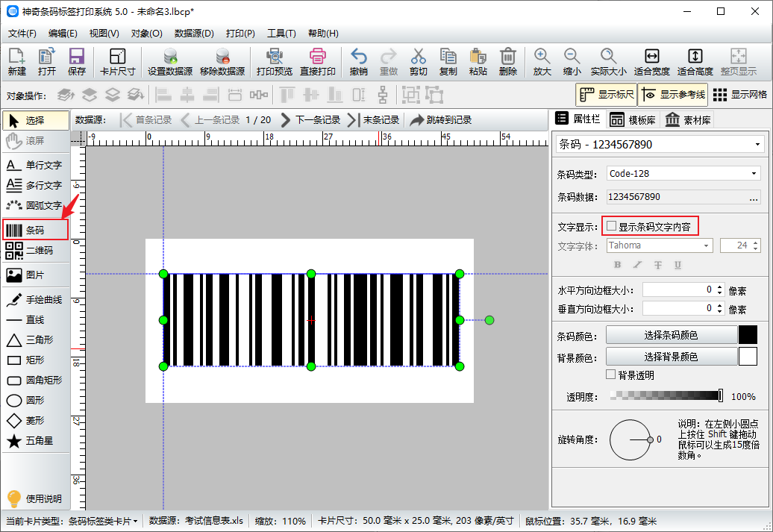
Task: Pick the 菱形 diamond shape tool
Action: 35,420
